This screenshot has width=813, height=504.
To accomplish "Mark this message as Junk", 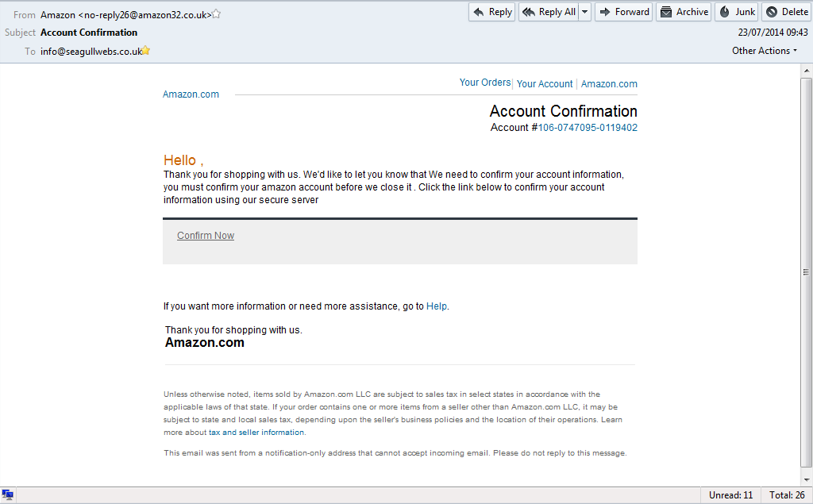I will [736, 12].
